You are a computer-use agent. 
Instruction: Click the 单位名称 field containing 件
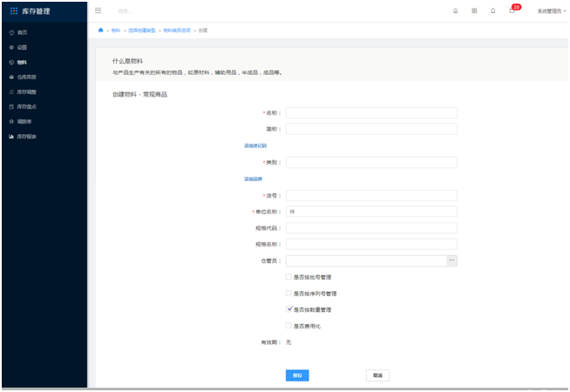(371, 212)
